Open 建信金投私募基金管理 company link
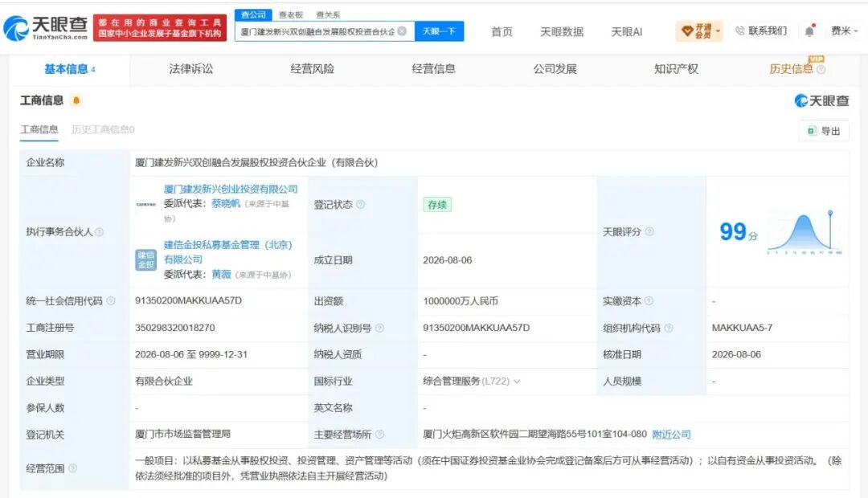 pos(228,251)
